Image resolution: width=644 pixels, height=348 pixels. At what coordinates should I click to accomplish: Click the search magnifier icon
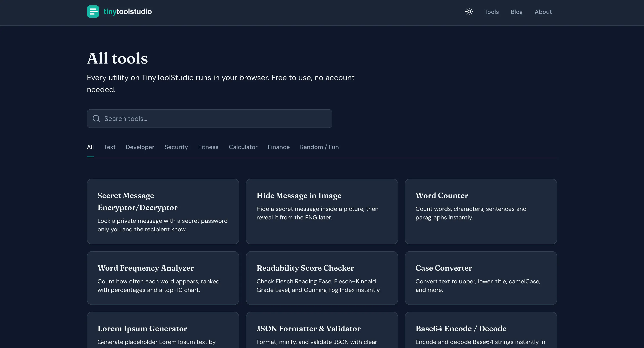pos(96,118)
